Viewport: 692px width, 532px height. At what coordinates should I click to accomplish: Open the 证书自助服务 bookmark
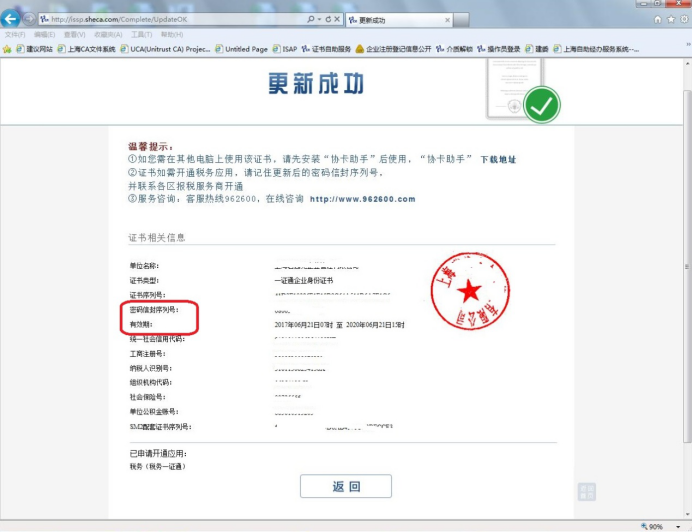click(327, 48)
